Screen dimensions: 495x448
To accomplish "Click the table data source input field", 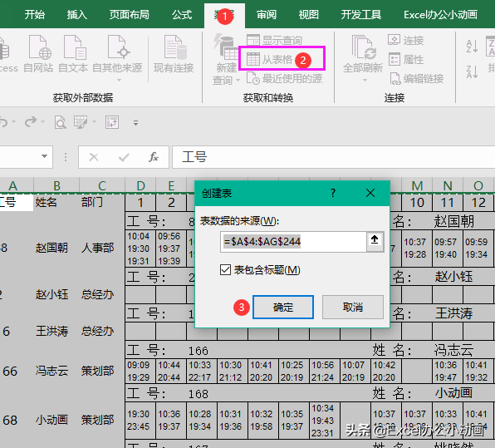I will tap(293, 242).
